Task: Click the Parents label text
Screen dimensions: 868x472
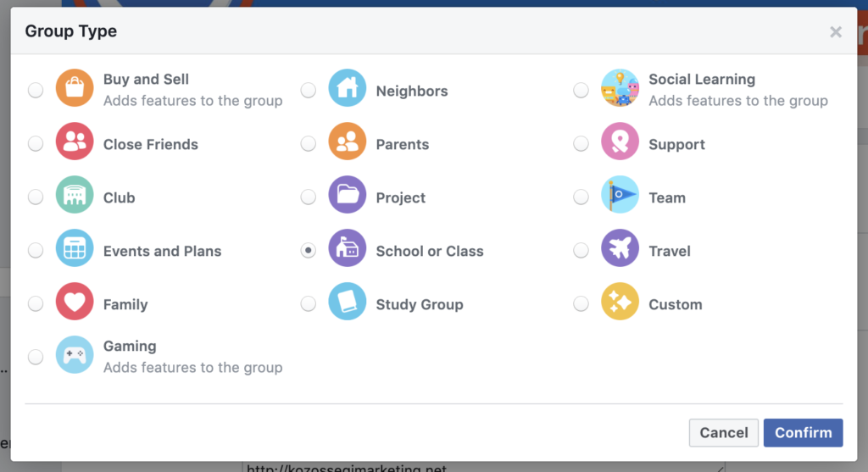Action: coord(403,144)
